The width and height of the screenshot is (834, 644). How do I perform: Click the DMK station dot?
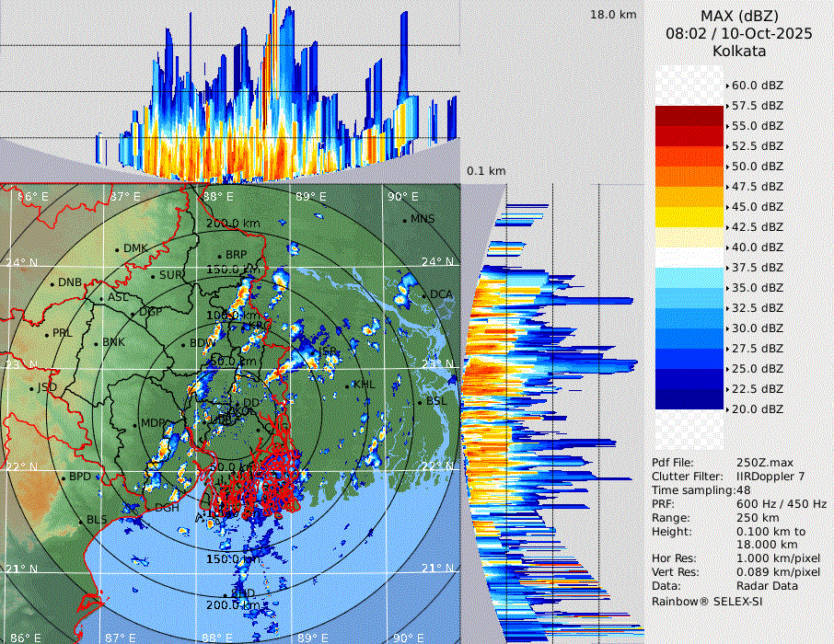coord(117,249)
